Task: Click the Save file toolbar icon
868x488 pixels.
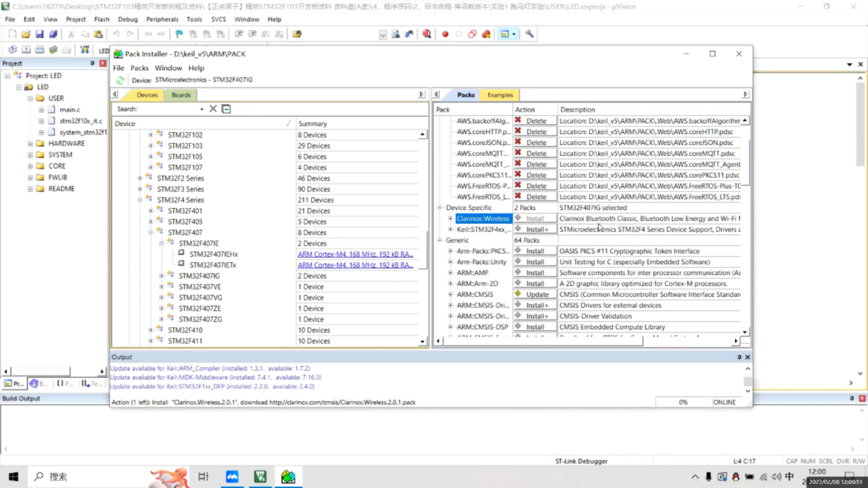Action: [x=40, y=34]
